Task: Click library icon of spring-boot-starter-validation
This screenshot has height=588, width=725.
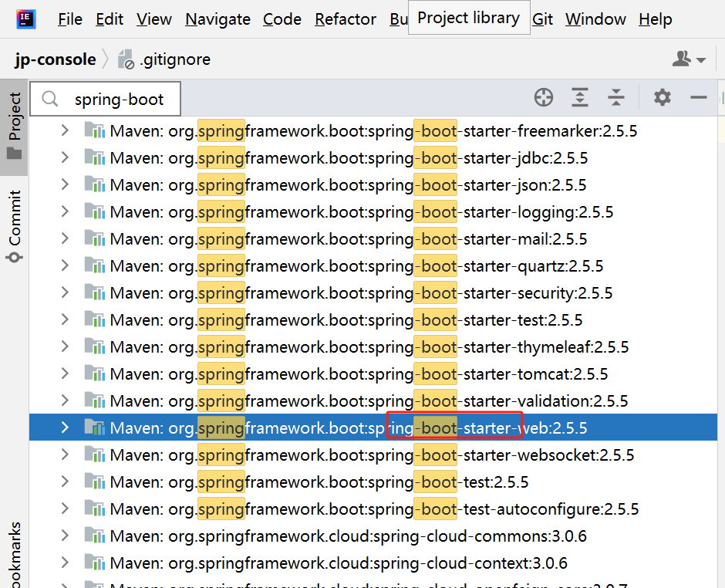Action: (95, 400)
